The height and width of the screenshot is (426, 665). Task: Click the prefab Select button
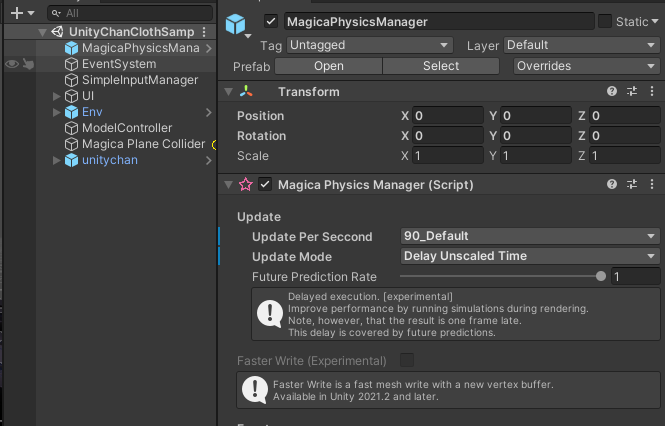coord(441,66)
